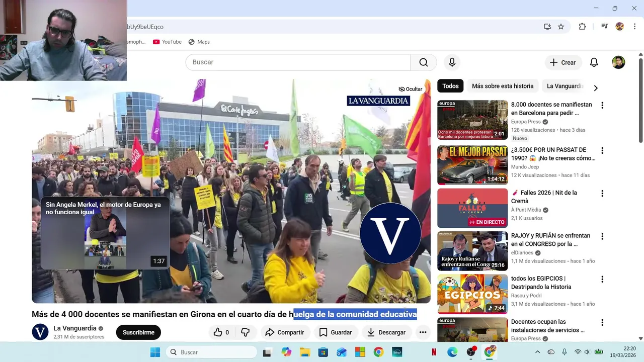Click the YouTube search magnifier button
The width and height of the screenshot is (644, 362).
click(x=424, y=62)
